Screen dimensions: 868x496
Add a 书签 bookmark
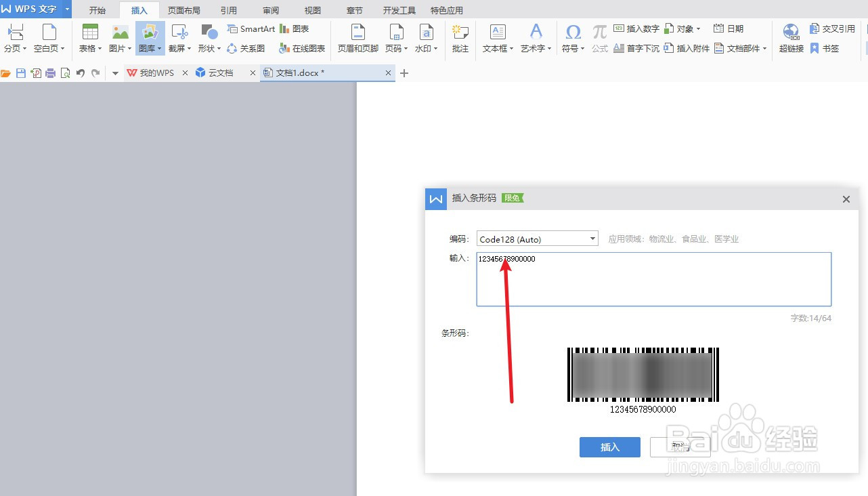click(x=825, y=49)
